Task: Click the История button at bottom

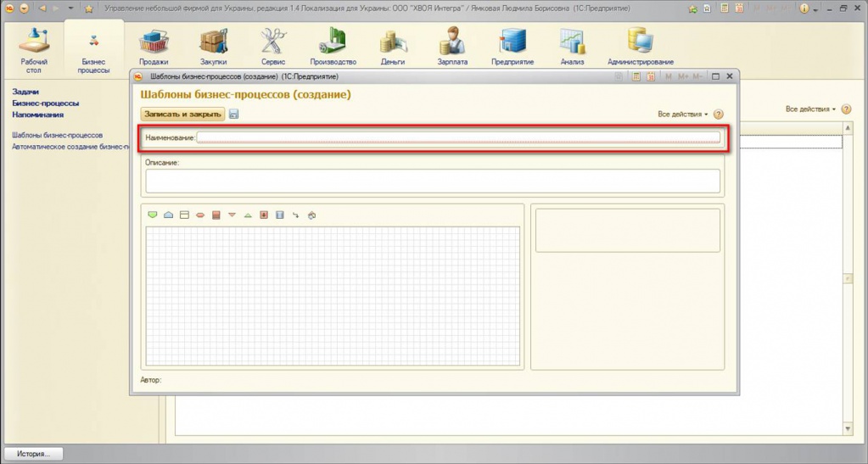Action: pyautogui.click(x=33, y=454)
